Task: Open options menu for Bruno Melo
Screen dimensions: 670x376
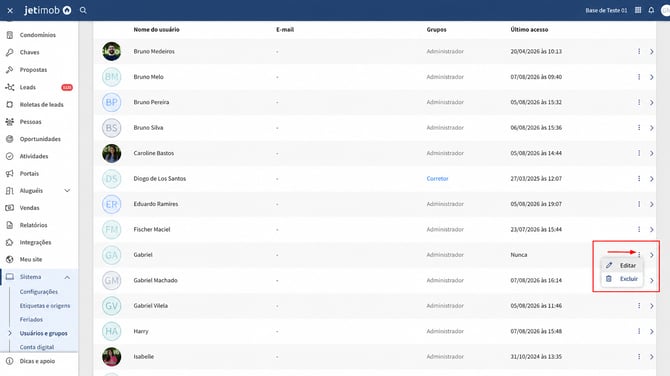Action: [639, 77]
